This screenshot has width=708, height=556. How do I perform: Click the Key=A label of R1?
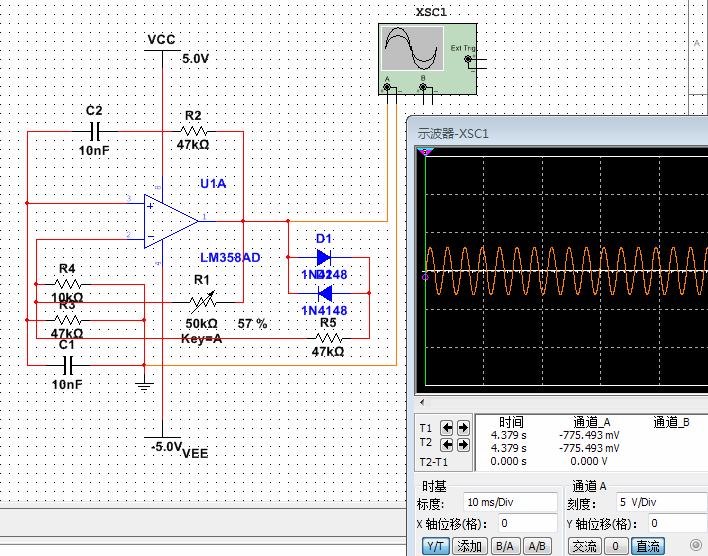(201, 338)
